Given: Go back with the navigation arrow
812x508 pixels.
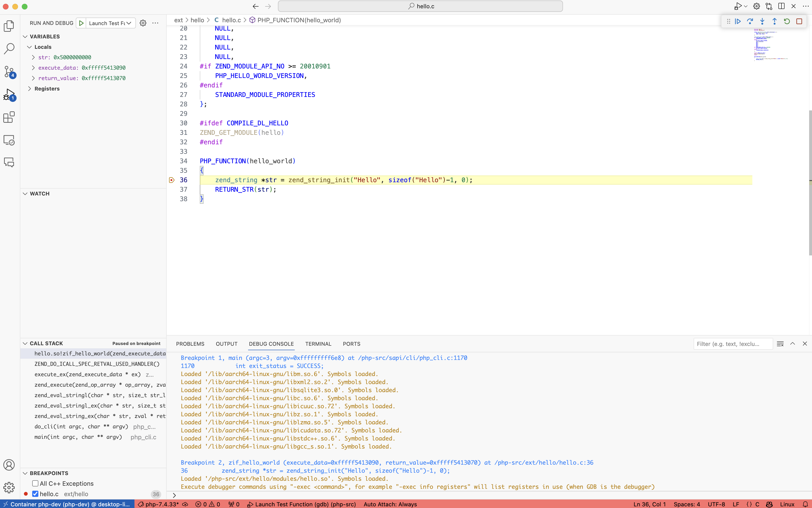Looking at the screenshot, I should pos(256,6).
